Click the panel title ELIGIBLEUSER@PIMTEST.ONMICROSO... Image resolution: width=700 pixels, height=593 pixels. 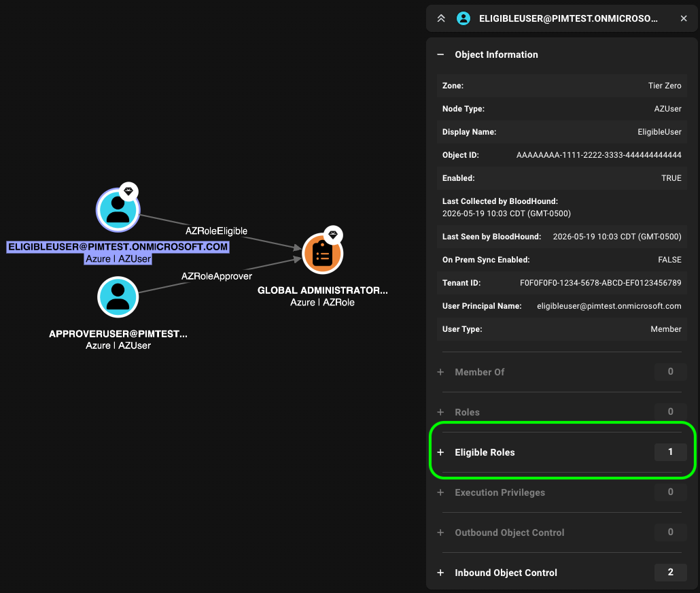568,18
